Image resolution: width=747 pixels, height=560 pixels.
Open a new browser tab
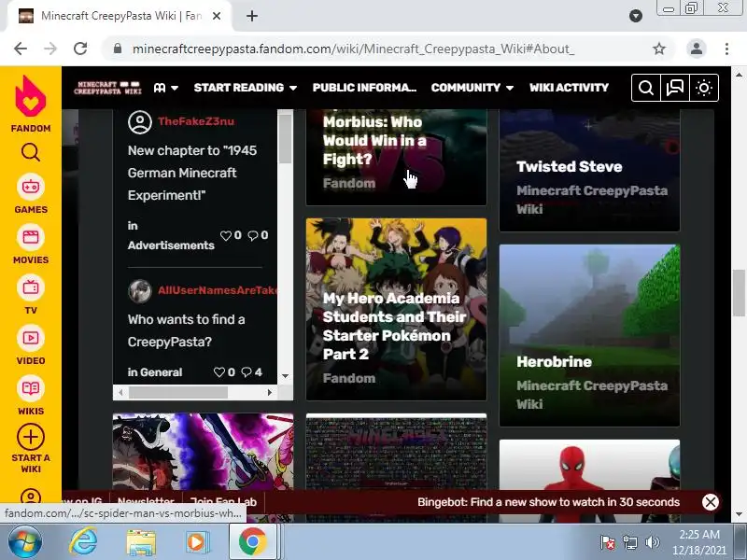point(252,16)
